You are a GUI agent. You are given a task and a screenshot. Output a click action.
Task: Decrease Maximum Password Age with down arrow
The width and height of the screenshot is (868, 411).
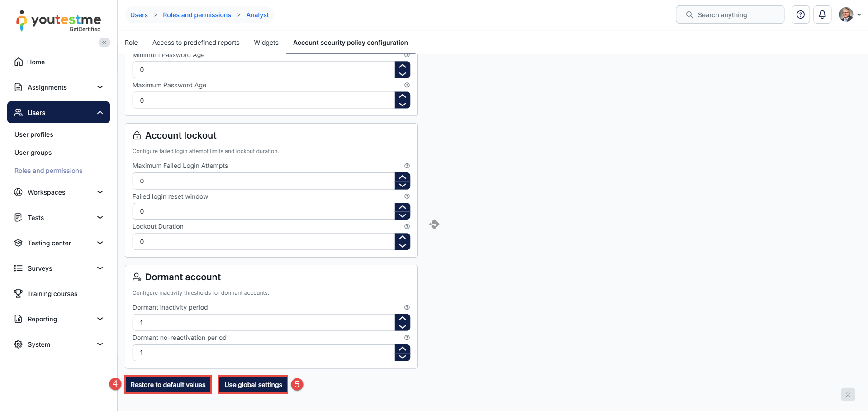tap(403, 105)
